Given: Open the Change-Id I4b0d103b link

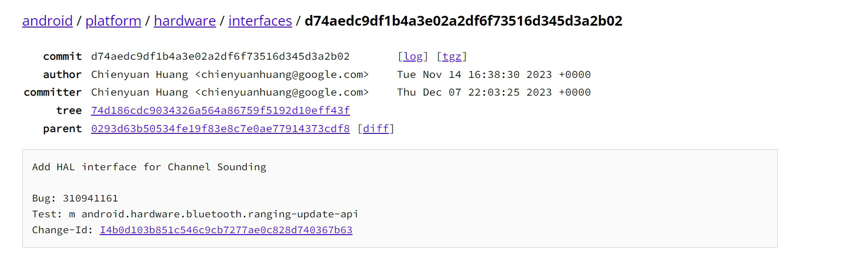Looking at the screenshot, I should point(226,230).
